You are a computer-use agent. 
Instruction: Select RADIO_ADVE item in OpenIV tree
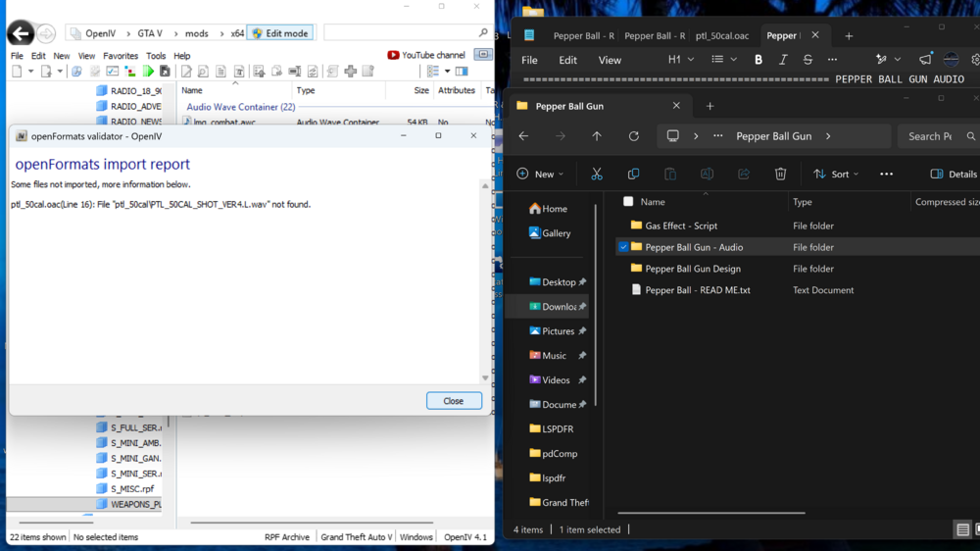tap(129, 106)
